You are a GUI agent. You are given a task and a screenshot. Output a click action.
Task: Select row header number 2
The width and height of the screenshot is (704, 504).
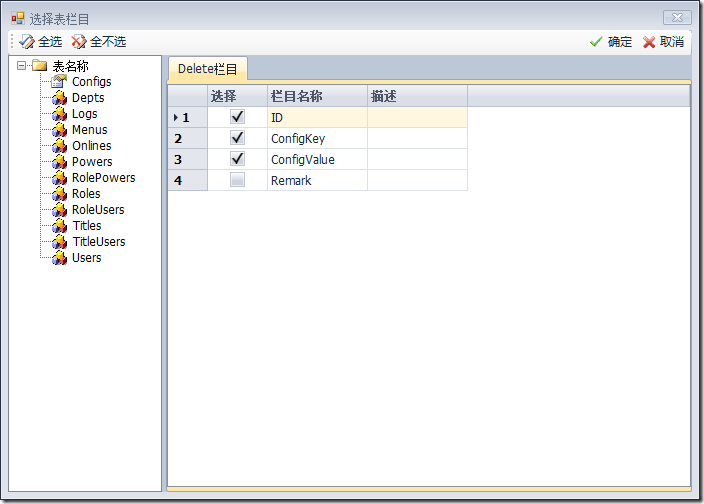click(x=188, y=138)
